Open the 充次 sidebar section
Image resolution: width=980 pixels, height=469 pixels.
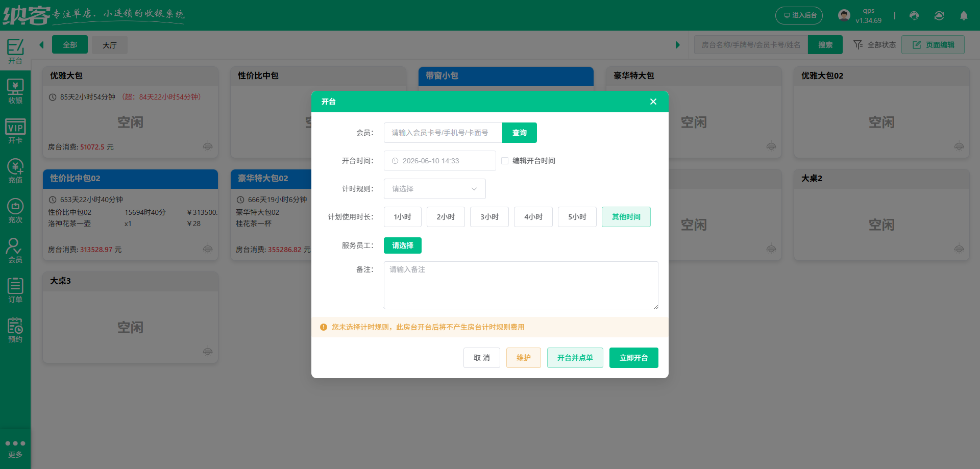(x=15, y=211)
